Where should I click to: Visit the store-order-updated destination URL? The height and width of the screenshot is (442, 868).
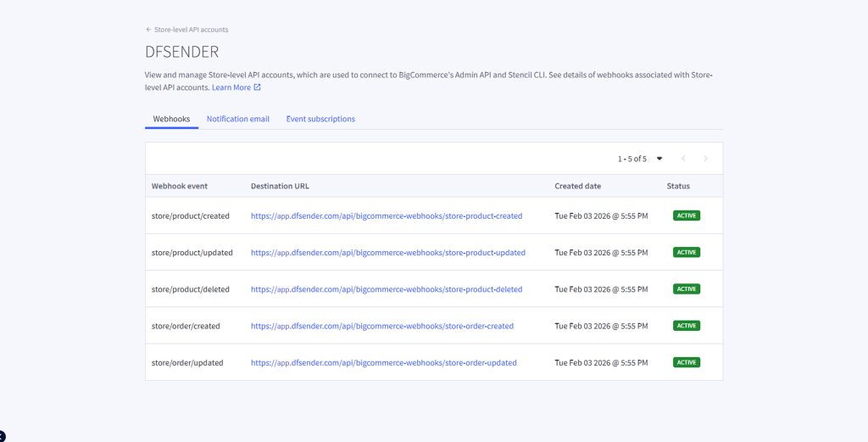384,362
